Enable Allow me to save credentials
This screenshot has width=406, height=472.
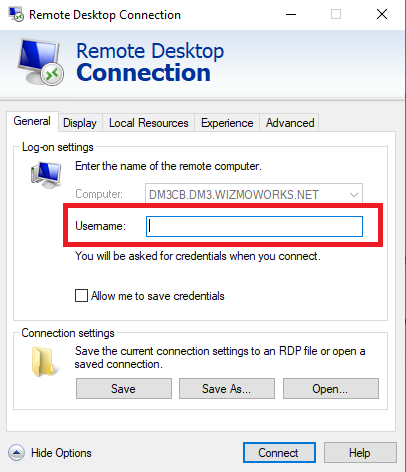coord(81,296)
